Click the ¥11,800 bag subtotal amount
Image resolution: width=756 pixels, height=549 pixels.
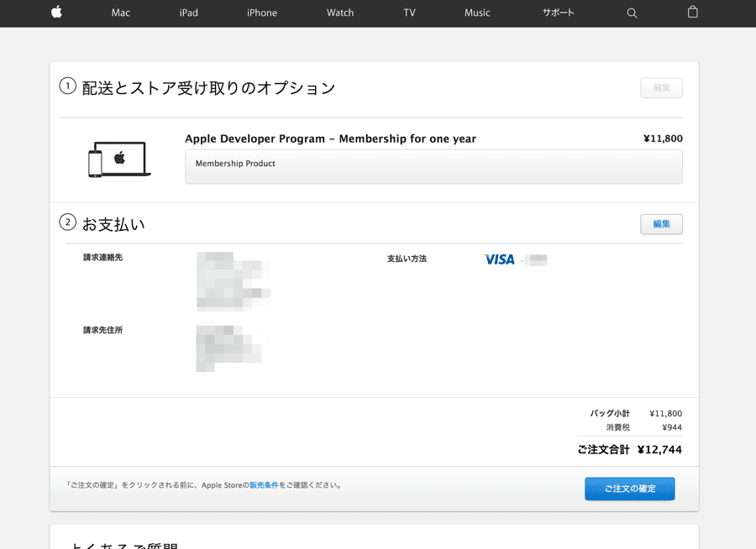(666, 414)
